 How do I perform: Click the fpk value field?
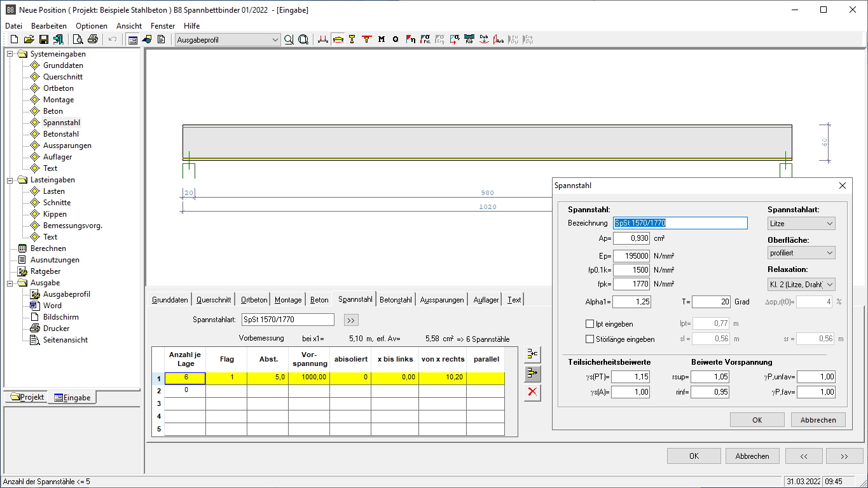[631, 285]
